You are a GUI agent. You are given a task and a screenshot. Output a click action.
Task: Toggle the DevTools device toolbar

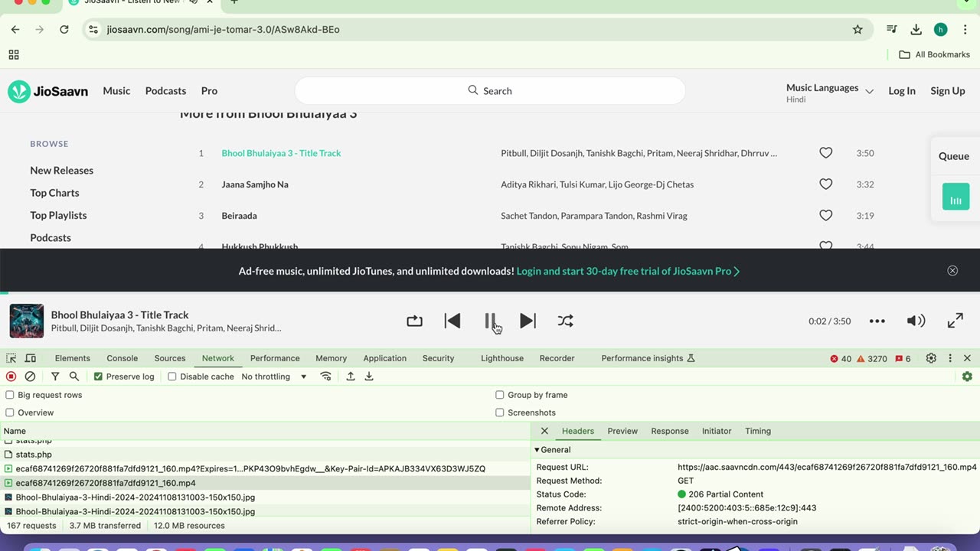pos(31,358)
